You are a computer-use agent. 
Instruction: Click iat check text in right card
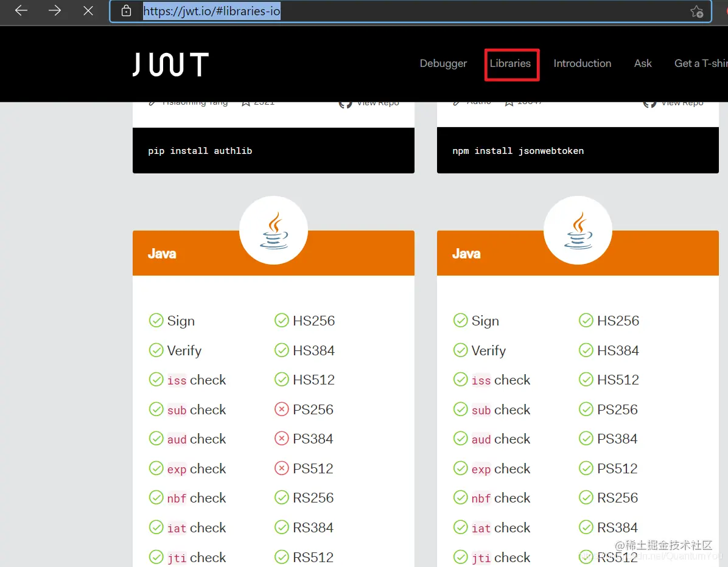501,528
